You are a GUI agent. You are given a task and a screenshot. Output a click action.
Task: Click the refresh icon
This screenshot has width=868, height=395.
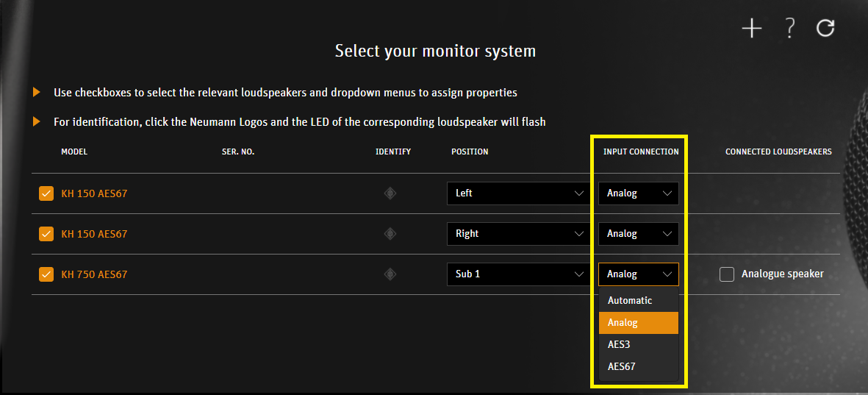(x=825, y=29)
